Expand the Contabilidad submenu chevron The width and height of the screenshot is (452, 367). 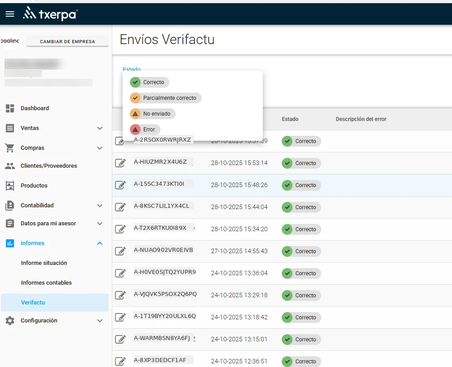[100, 205]
